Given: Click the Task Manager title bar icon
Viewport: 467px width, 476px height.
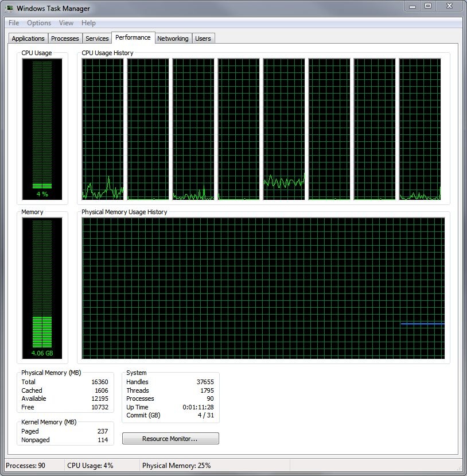Looking at the screenshot, I should click(9, 8).
